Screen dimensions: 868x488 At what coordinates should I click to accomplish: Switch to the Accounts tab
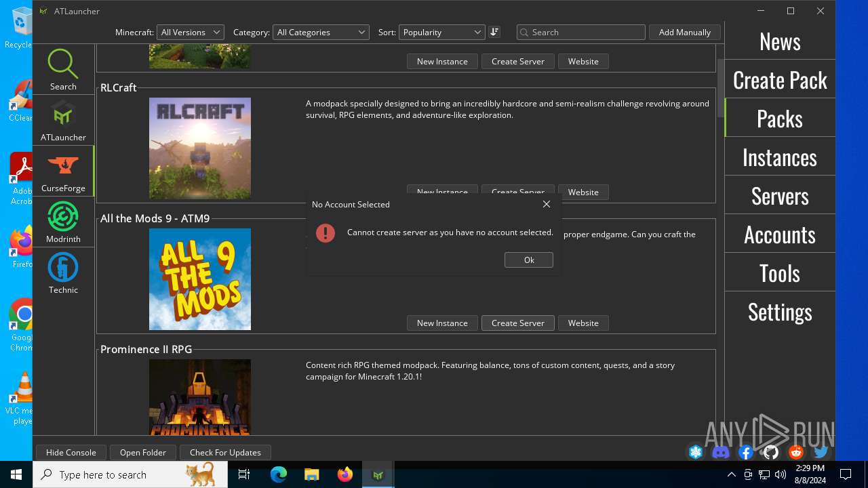pos(780,235)
